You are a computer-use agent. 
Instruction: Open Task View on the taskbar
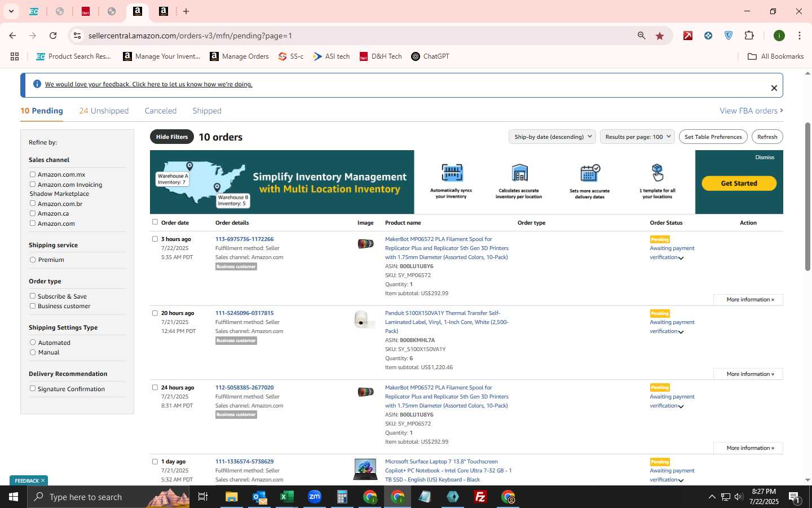(x=203, y=497)
